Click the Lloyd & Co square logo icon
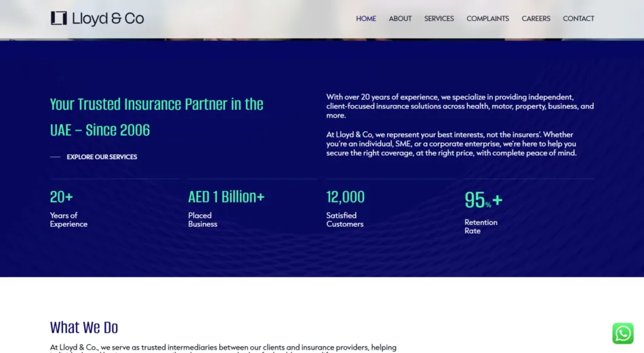Image resolution: width=644 pixels, height=353 pixels. (x=59, y=18)
